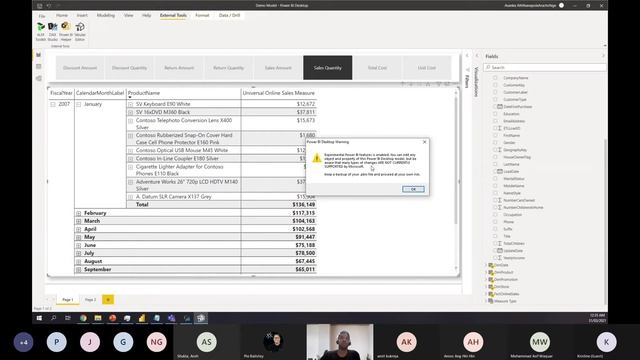Check the YearlyIncome field checkbox
This screenshot has height=360, width=640.
point(495,258)
